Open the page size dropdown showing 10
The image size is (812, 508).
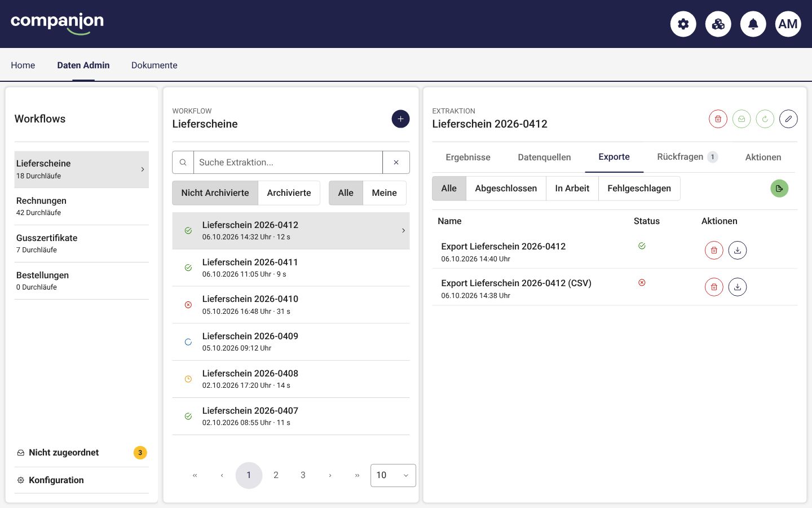[x=393, y=475]
